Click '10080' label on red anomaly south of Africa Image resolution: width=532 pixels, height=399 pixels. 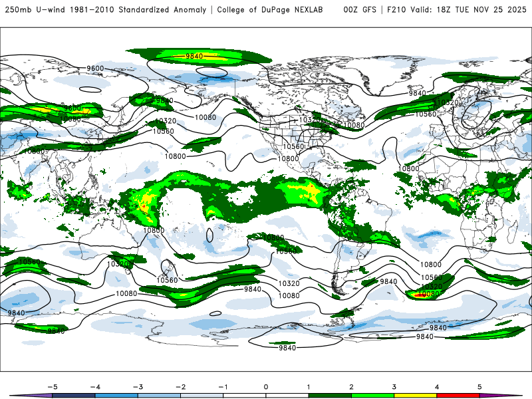pyautogui.click(x=429, y=294)
